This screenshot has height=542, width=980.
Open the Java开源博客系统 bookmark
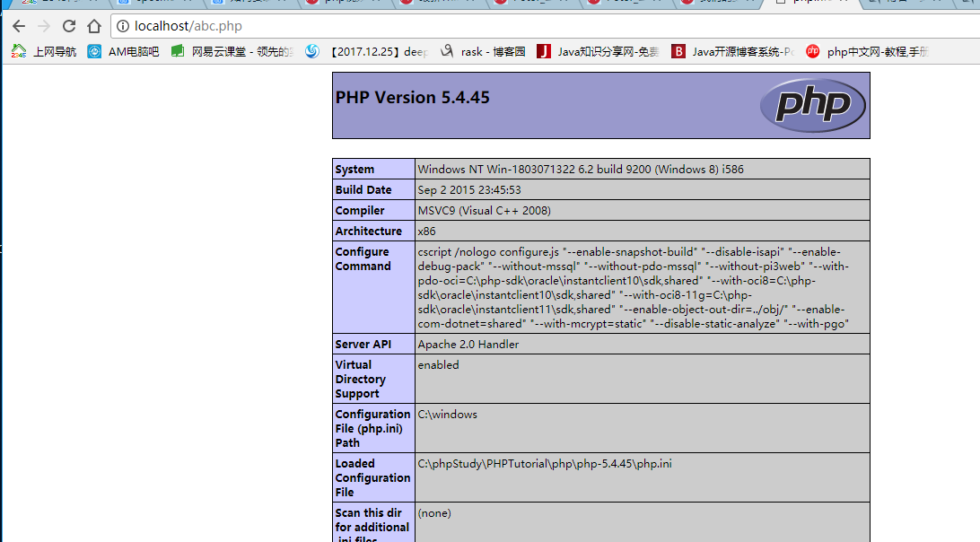[732, 51]
